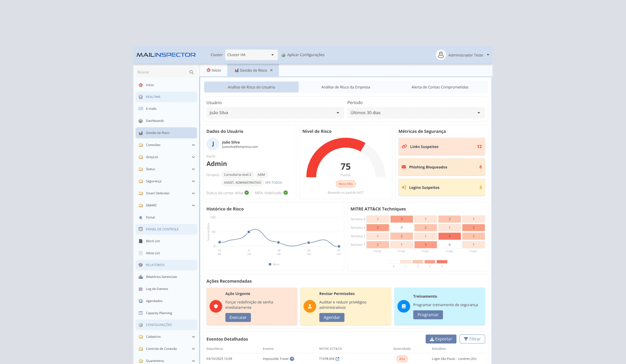Screen dimensions: 626x364
Task: Click Aplicar Configurações in the top bar
Action: (x=303, y=55)
